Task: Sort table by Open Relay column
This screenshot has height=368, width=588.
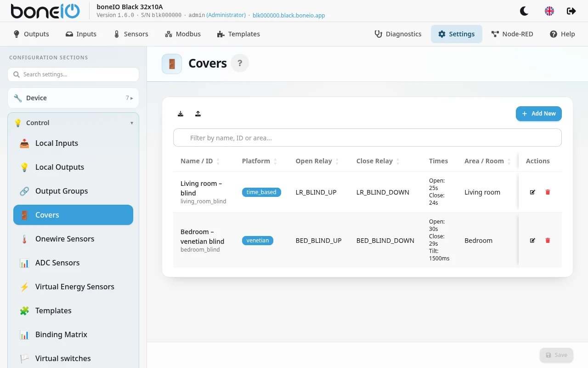Action: [317, 161]
